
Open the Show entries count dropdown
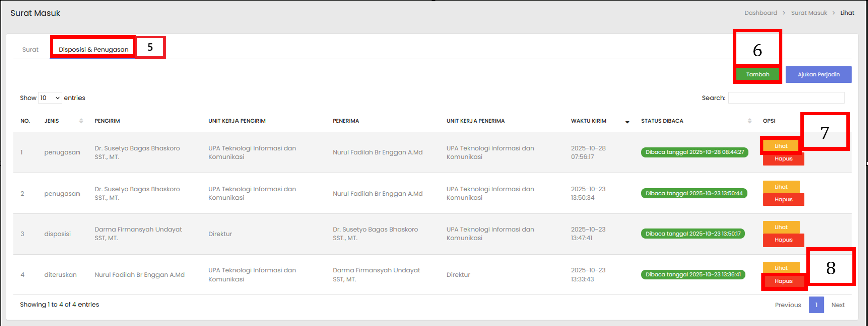50,98
